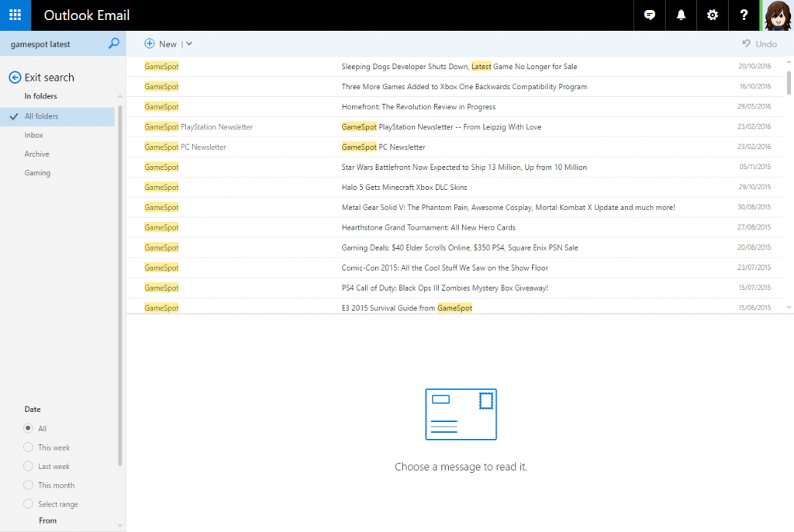Click the Date filter heading

(x=33, y=409)
